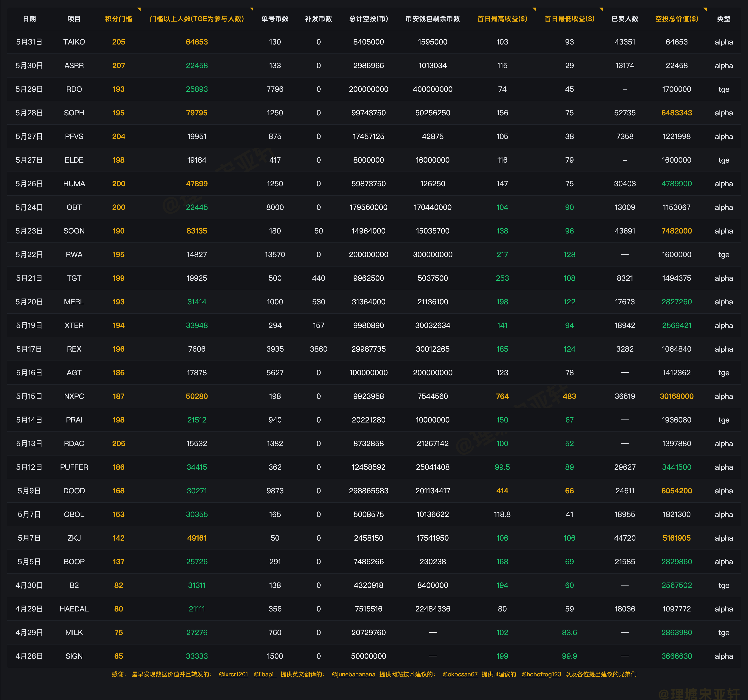The height and width of the screenshot is (700, 748).
Task: Click note marker on 首日最低收益($) header
Action: [601, 9]
